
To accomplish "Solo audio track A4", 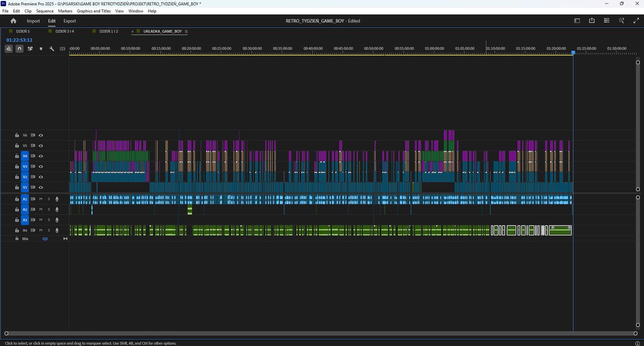I will click(x=49, y=230).
